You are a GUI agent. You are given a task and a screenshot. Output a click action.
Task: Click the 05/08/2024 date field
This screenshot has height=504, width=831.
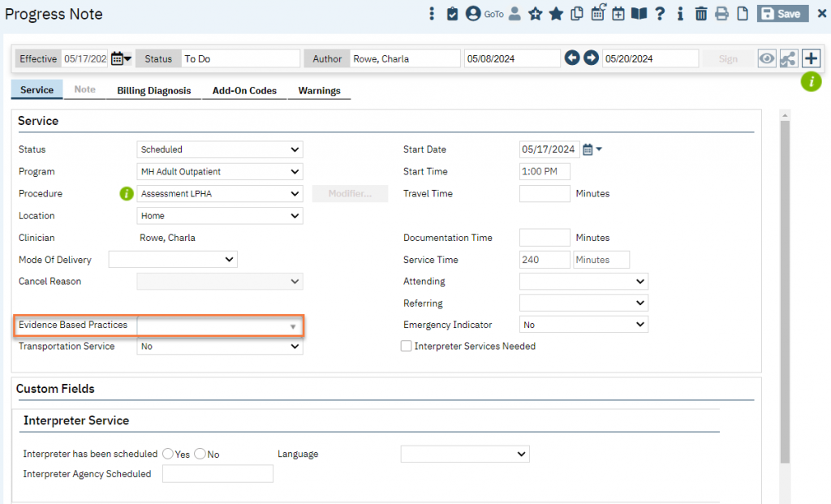click(512, 58)
